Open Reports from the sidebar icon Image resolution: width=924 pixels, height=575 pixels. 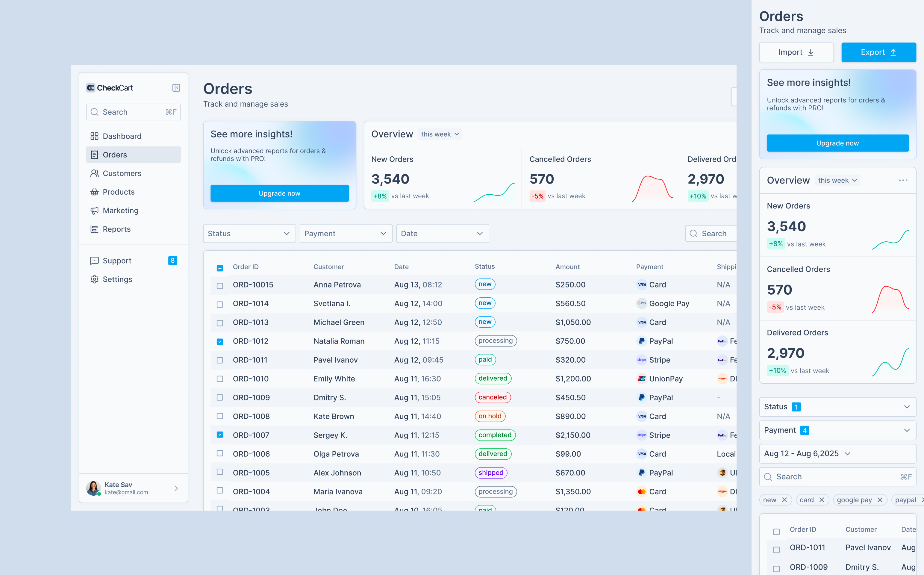[95, 229]
